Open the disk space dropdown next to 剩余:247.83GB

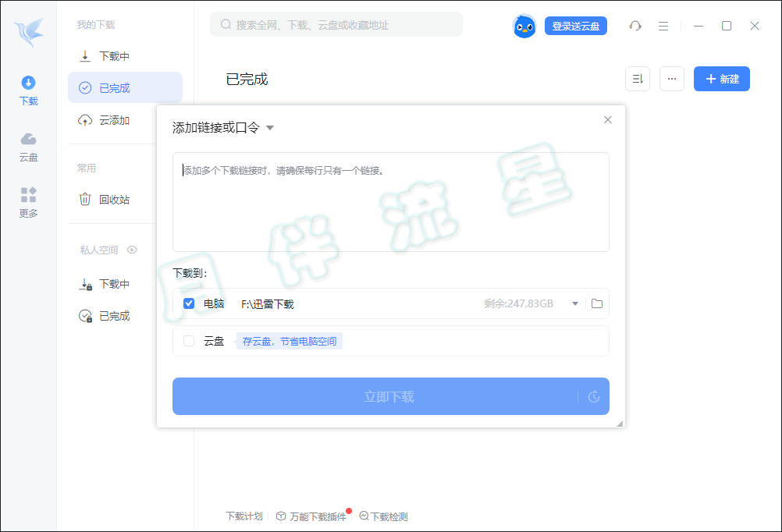coord(574,303)
